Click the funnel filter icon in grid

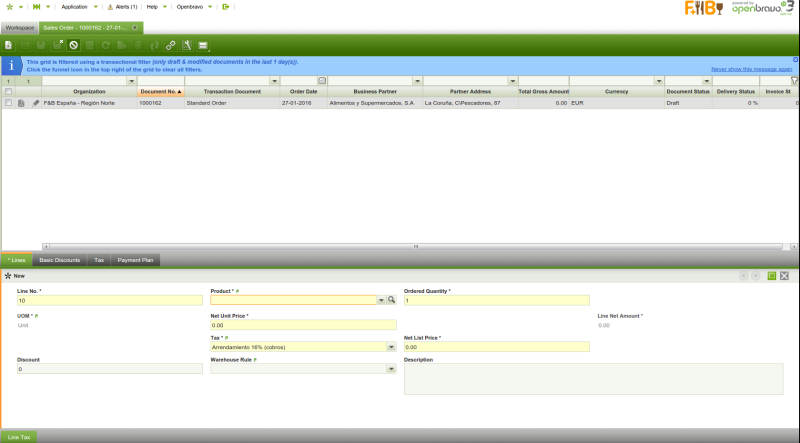[x=794, y=80]
